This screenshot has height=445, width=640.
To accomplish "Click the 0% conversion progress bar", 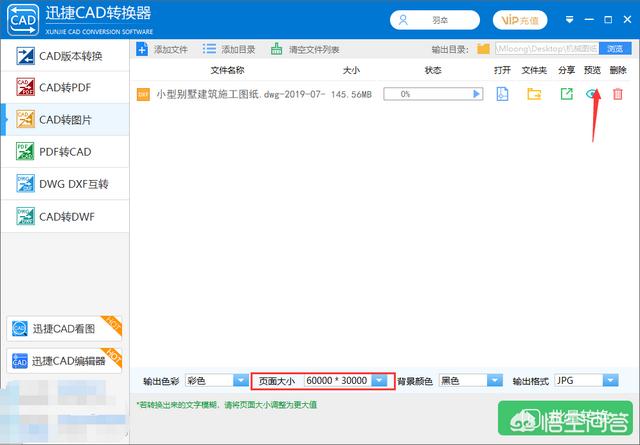I will (414, 94).
